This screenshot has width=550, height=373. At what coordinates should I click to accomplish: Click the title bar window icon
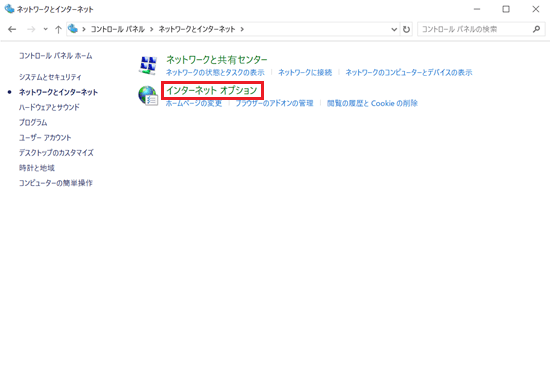[x=9, y=9]
